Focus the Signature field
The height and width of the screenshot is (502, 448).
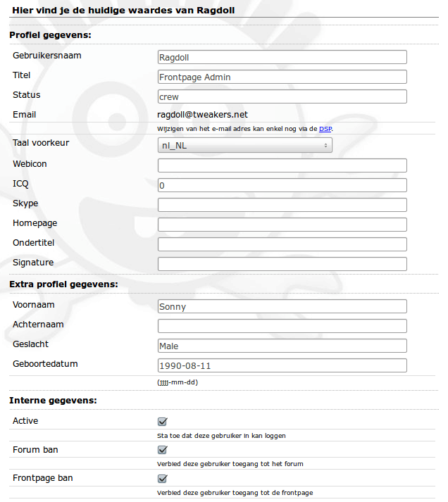click(x=282, y=265)
